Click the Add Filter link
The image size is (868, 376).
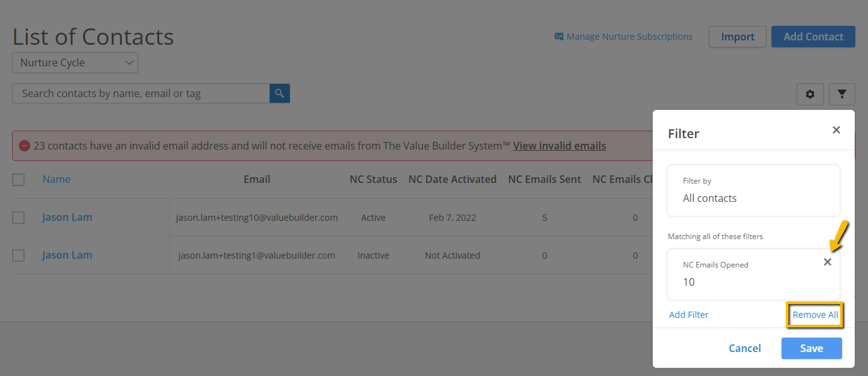689,315
